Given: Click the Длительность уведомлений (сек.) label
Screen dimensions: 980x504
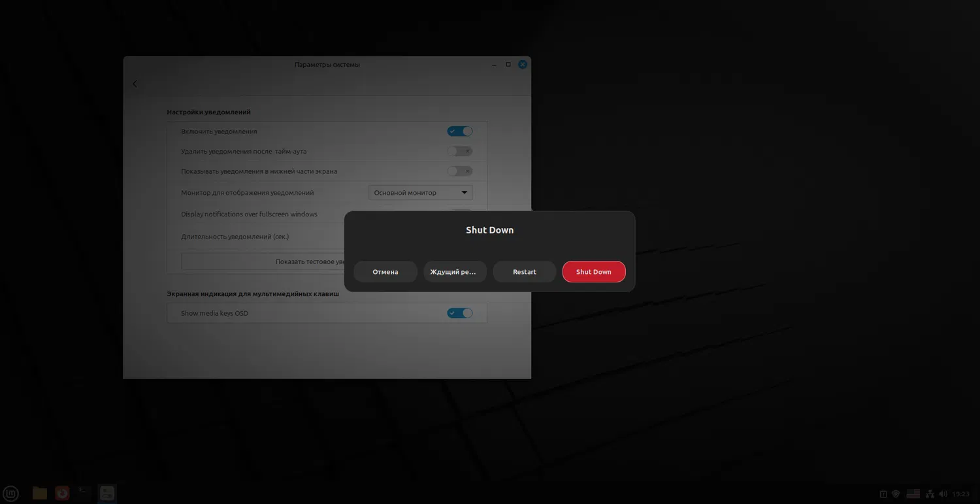Looking at the screenshot, I should click(235, 237).
